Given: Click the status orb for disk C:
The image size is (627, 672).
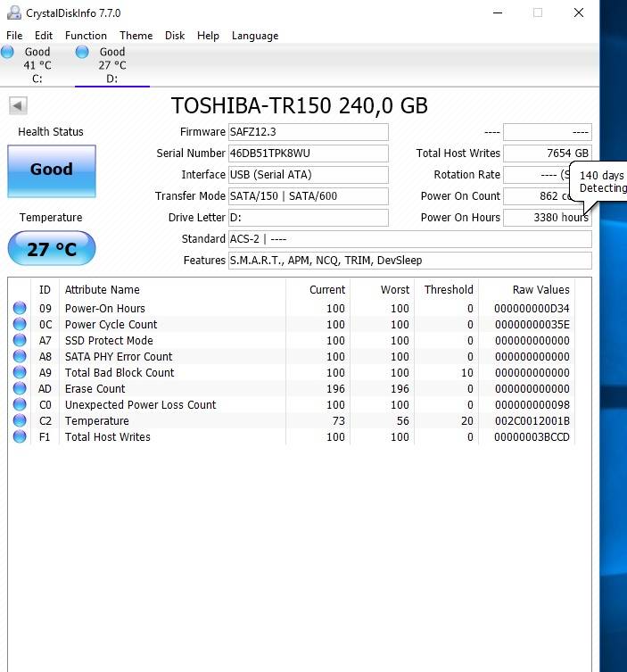Looking at the screenshot, I should point(8,53).
